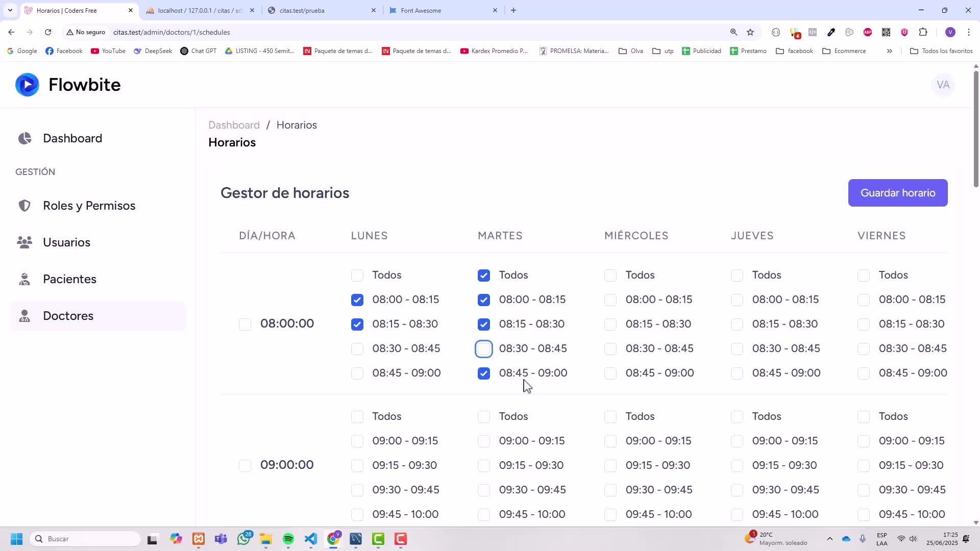
Task: Open WhatsApp from the taskbar
Action: [244, 539]
